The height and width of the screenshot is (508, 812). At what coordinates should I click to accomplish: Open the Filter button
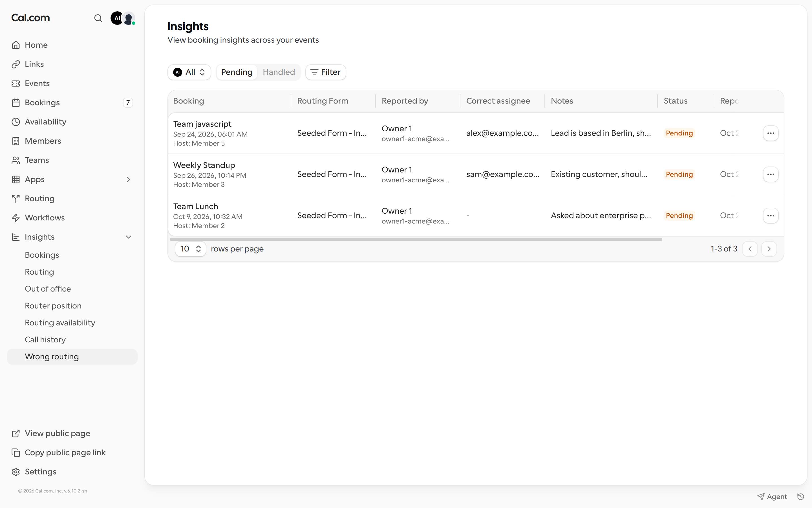325,72
